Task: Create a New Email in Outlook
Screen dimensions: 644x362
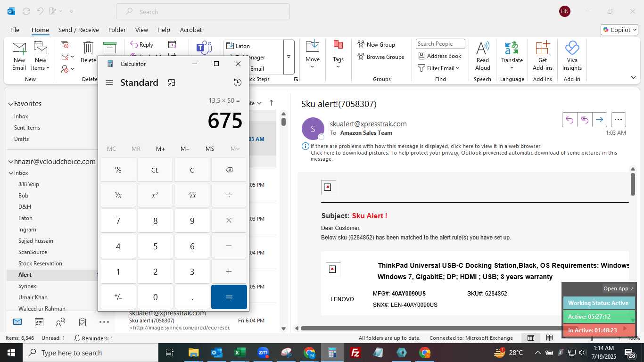Action: tap(19, 56)
